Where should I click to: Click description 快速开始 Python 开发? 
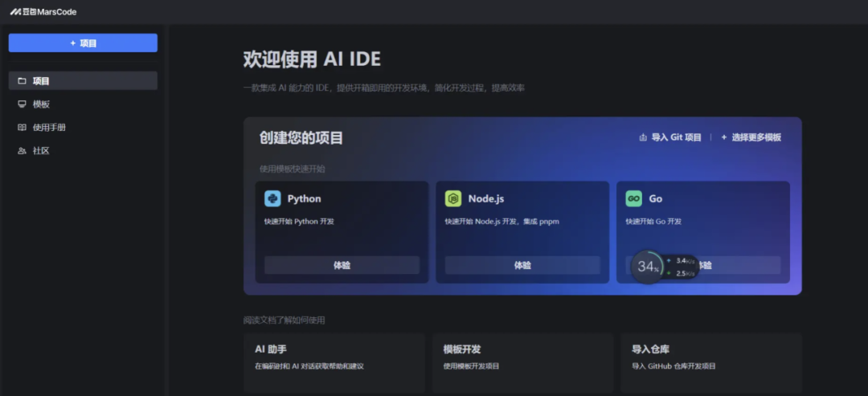(x=299, y=221)
